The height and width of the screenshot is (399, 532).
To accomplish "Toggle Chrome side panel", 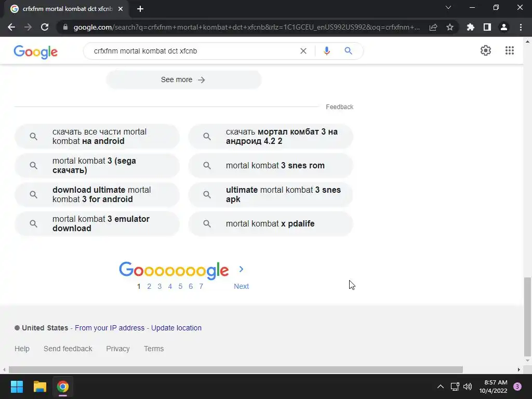I will pyautogui.click(x=487, y=27).
